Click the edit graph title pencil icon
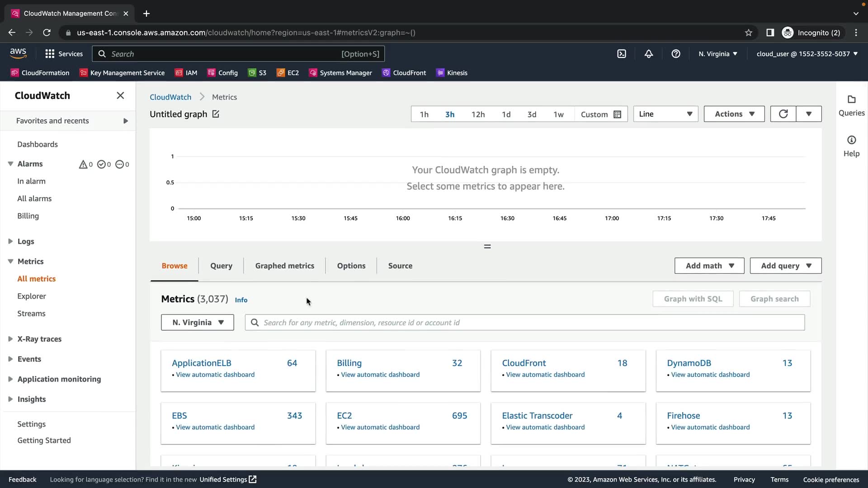868x488 pixels. point(216,114)
